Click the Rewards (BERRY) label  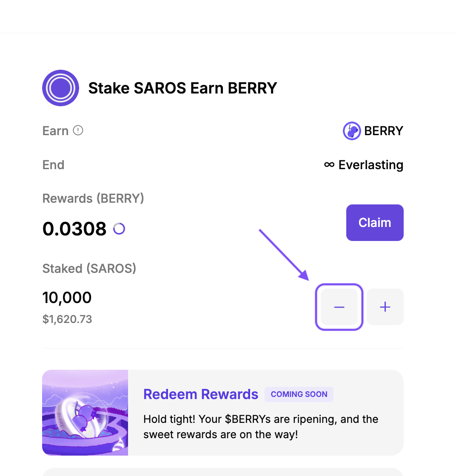93,198
